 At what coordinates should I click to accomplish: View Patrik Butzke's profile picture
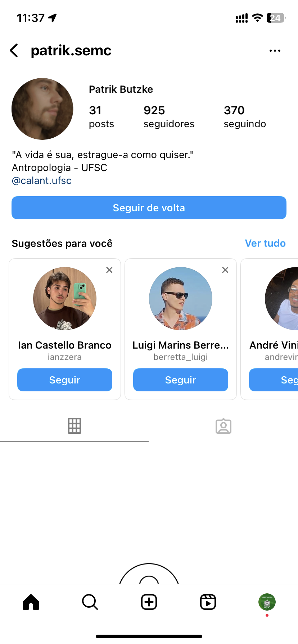coord(42,109)
